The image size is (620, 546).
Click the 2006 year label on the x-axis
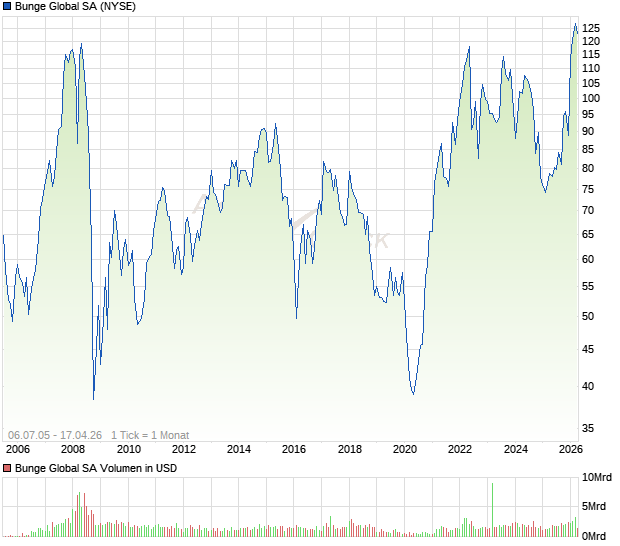(18, 449)
